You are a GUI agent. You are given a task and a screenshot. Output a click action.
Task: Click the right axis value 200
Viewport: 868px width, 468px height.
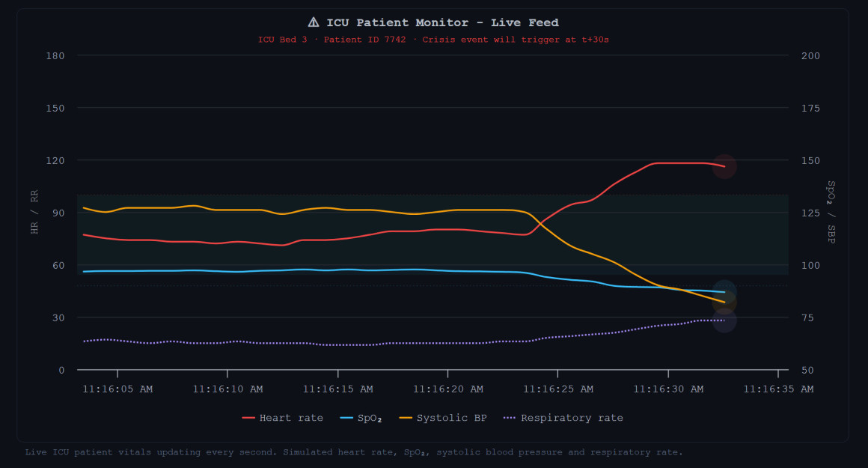810,55
